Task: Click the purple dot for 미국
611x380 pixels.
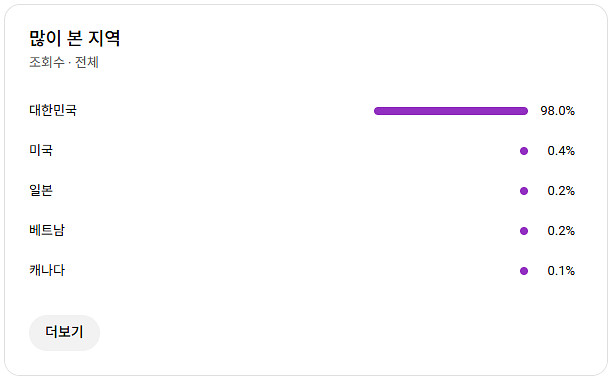Action: [x=524, y=151]
